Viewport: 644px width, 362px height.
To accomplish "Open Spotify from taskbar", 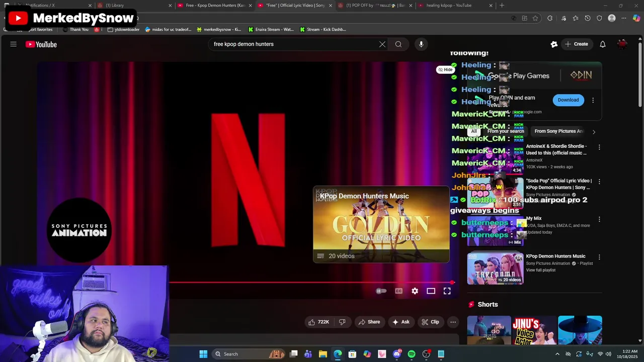I will [x=412, y=354].
